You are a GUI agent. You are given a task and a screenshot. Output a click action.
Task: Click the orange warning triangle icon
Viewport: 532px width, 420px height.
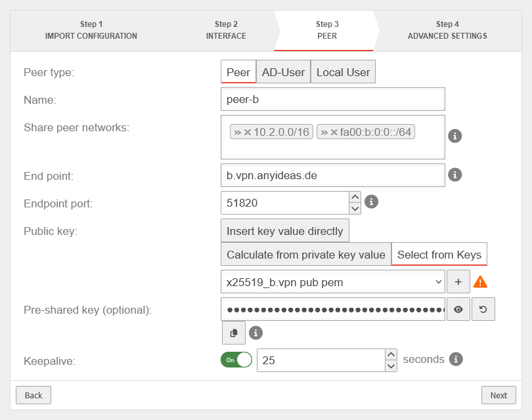point(481,282)
